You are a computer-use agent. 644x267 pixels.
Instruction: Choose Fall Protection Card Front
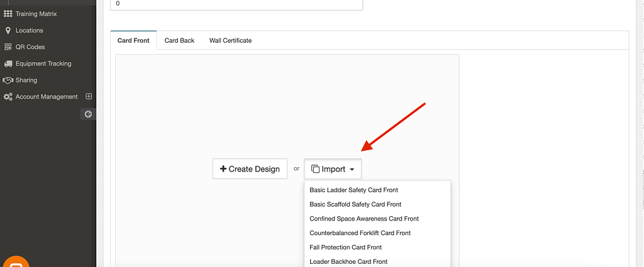(345, 248)
